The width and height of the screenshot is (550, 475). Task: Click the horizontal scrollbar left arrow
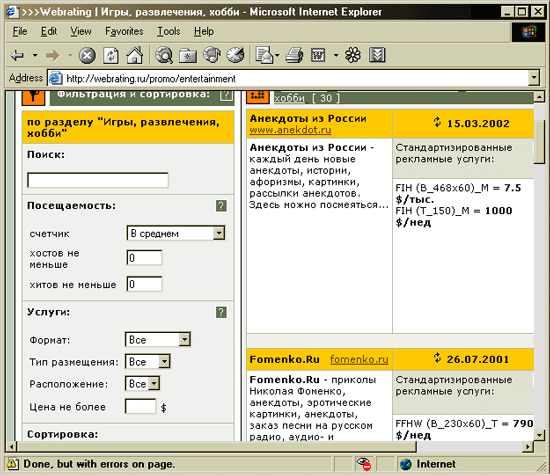click(11, 447)
